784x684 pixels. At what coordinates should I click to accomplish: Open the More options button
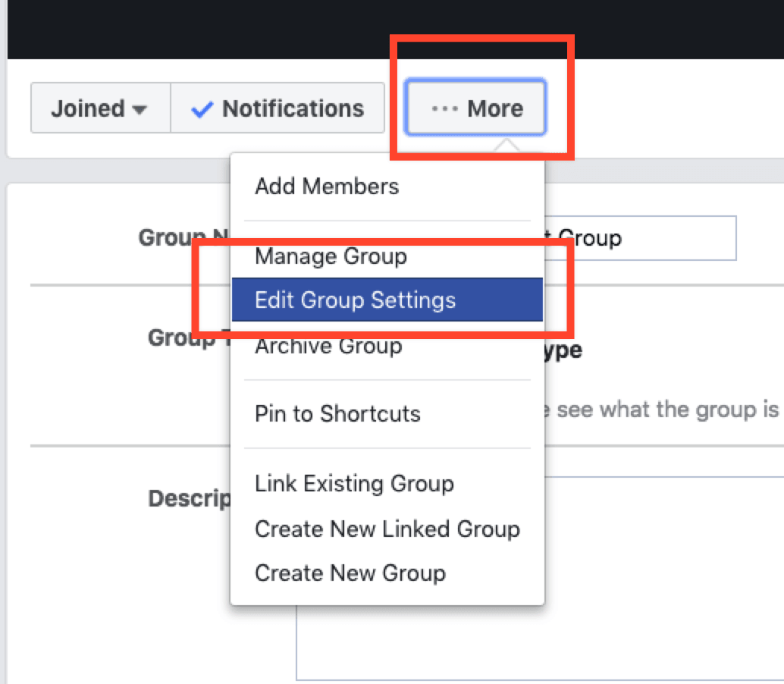(x=475, y=107)
